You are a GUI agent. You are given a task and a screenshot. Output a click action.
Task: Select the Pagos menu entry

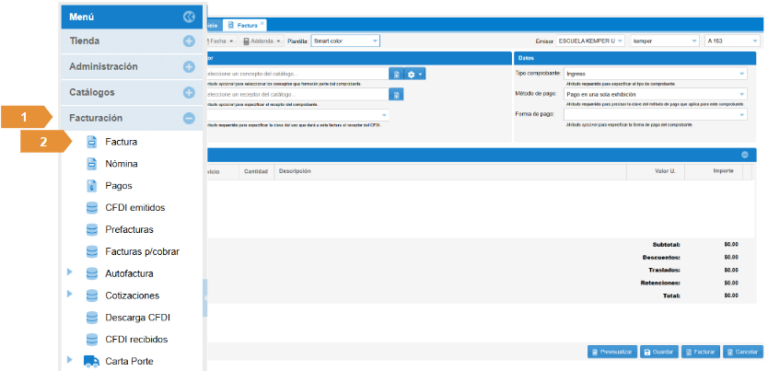pos(119,186)
